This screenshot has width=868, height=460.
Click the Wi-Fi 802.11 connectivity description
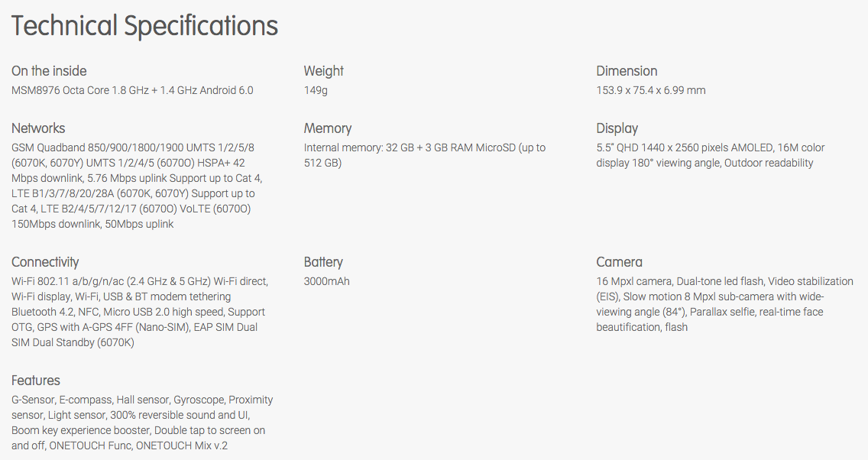(x=139, y=312)
